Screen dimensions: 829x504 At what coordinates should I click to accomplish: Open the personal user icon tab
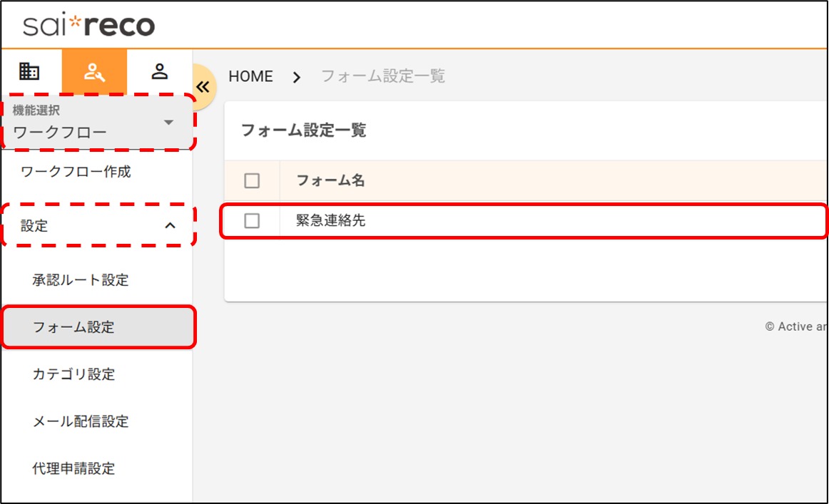coord(160,71)
